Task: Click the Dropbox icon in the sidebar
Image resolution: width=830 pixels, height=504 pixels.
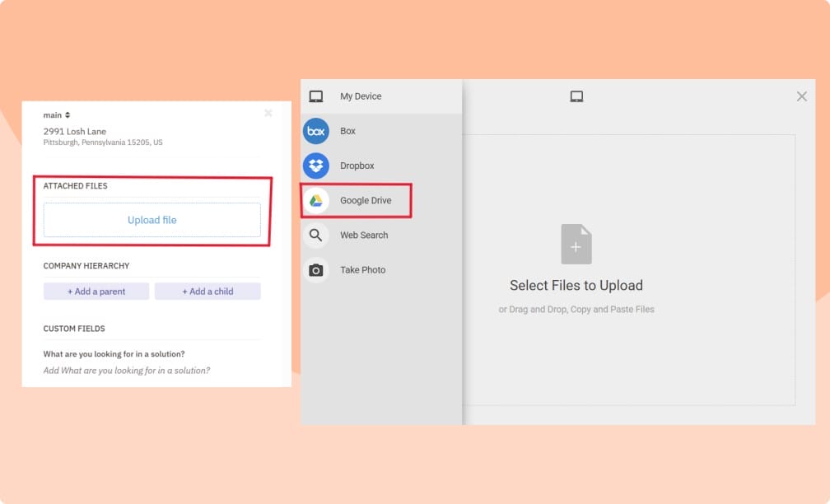Action: coord(315,166)
